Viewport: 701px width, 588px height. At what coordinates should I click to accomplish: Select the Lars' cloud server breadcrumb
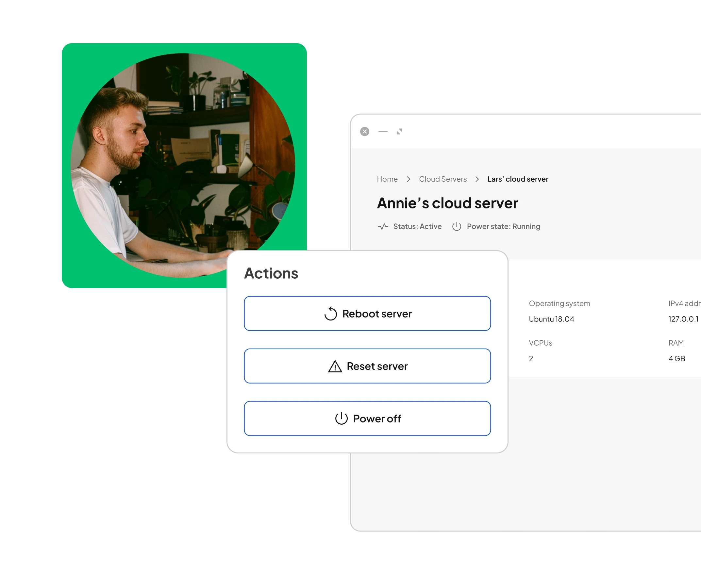coord(518,179)
